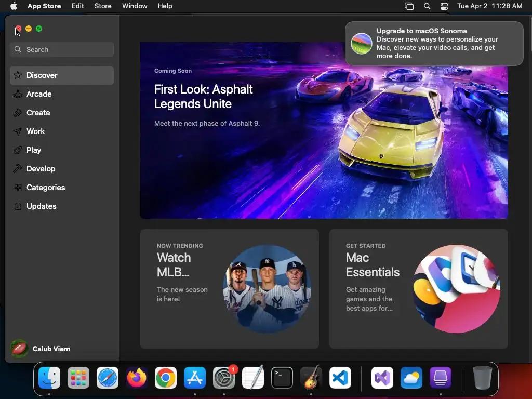Image resolution: width=532 pixels, height=399 pixels.
Task: Click the Develop hammer icon
Action: click(x=18, y=169)
